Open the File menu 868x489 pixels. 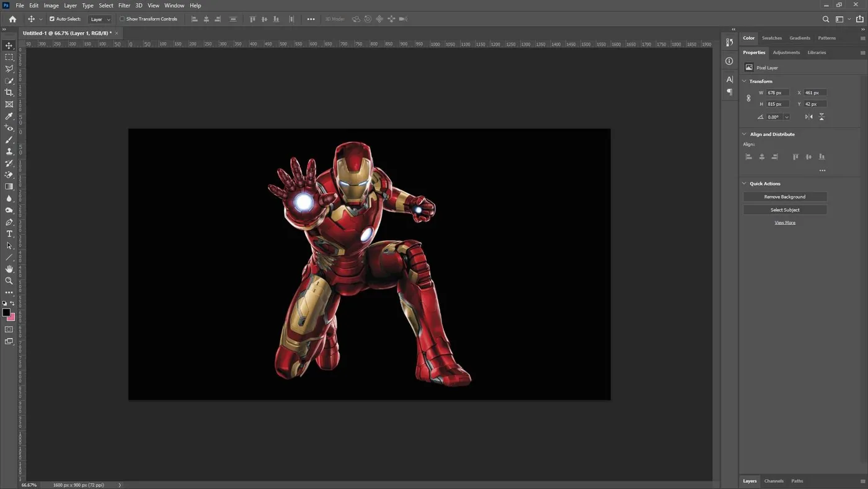tap(20, 6)
